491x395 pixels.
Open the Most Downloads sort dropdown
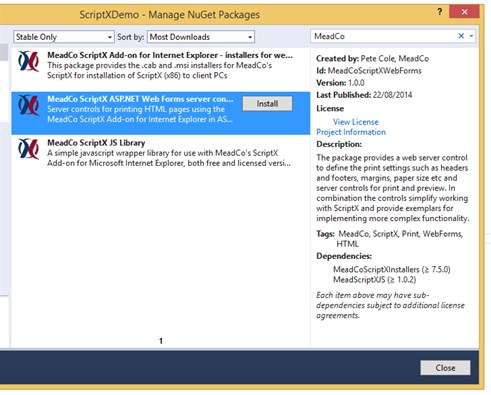pos(201,37)
